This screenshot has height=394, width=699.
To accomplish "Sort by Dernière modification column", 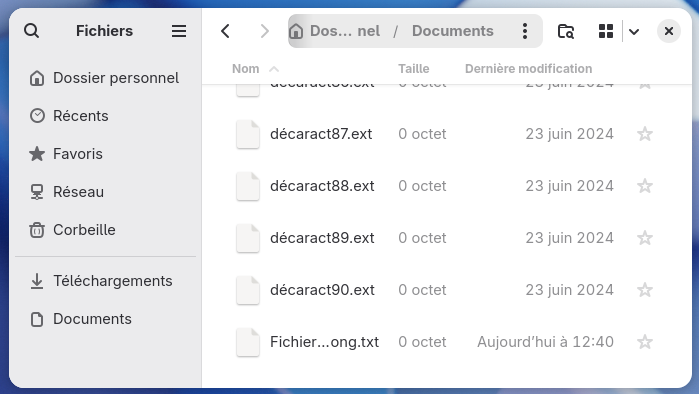I will point(528,69).
